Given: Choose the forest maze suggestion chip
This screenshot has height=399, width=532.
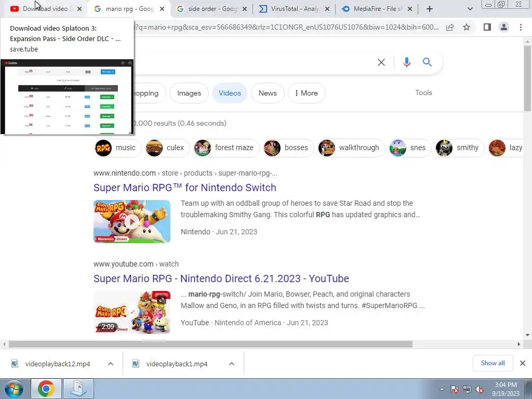Looking at the screenshot, I should (x=226, y=148).
